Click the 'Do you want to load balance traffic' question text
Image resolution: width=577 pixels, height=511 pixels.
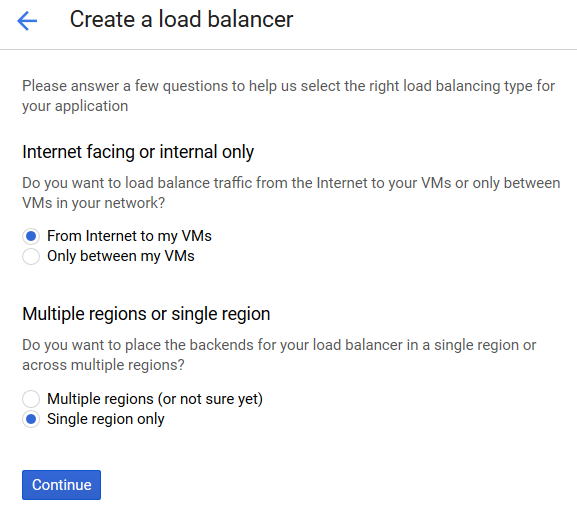point(291,193)
